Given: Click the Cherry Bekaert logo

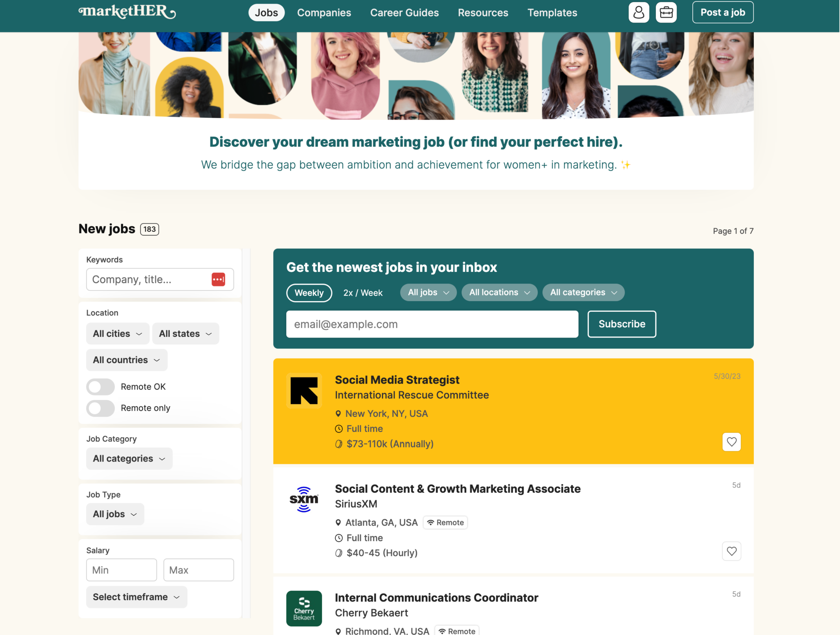Looking at the screenshot, I should click(x=304, y=608).
